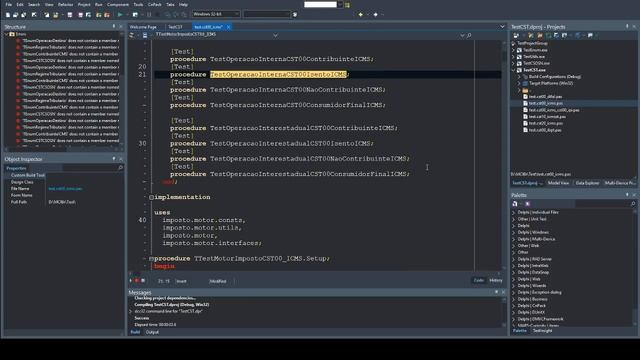Pin the Messages panel
The image size is (640, 360).
click(497, 292)
